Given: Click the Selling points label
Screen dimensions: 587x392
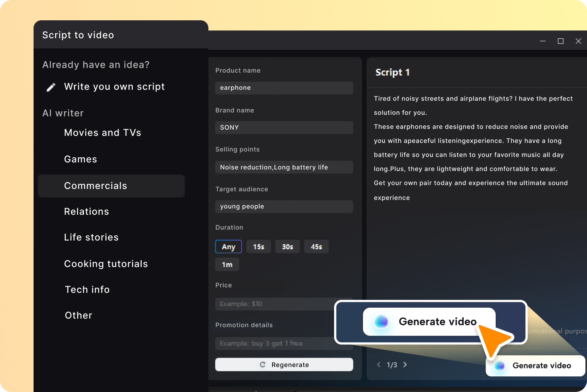Looking at the screenshot, I should (x=237, y=150).
